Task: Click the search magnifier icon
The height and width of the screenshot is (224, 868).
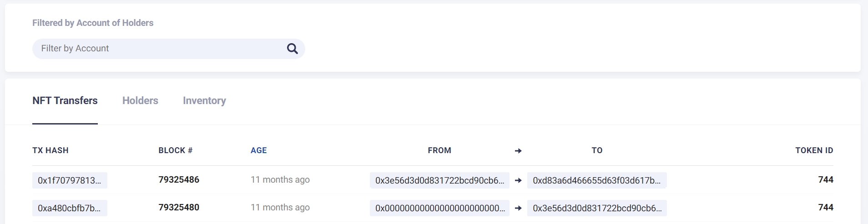Action: click(x=292, y=49)
